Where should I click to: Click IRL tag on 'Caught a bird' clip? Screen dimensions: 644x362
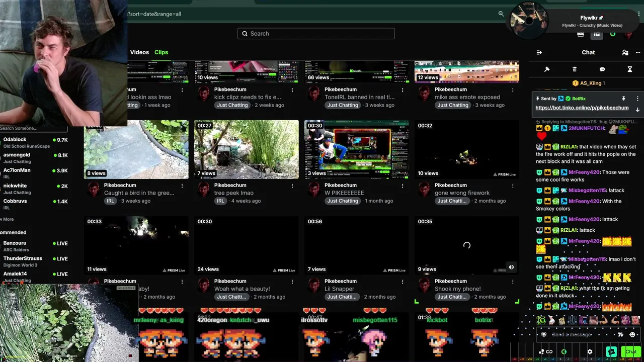click(x=110, y=201)
